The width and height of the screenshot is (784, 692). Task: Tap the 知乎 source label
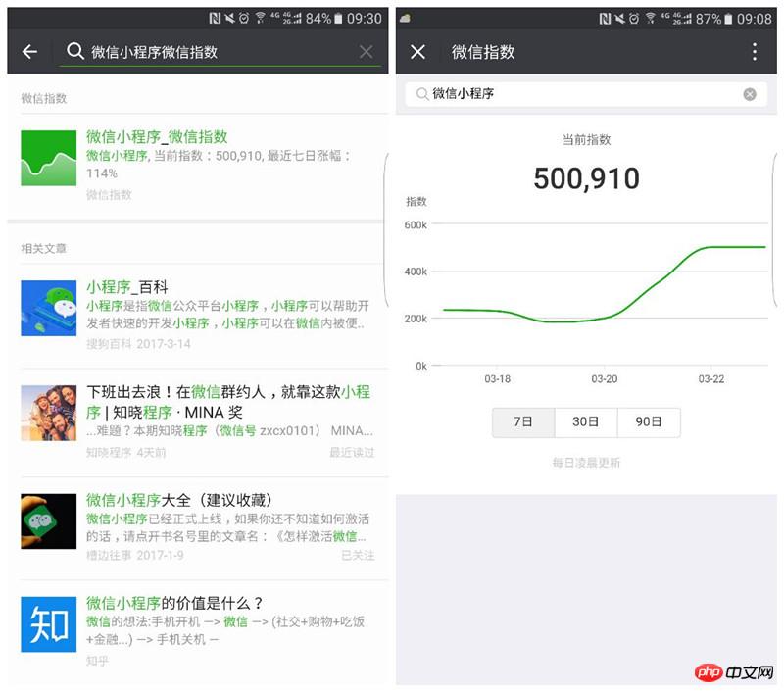[97, 661]
